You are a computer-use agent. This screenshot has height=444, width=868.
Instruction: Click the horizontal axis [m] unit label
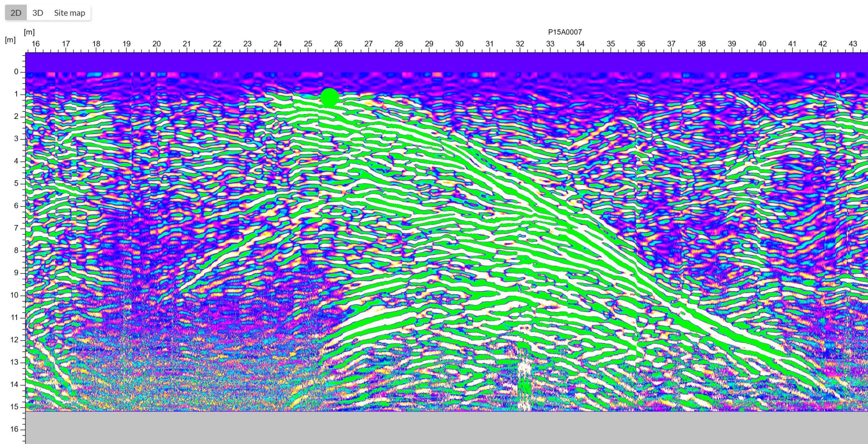pos(29,32)
